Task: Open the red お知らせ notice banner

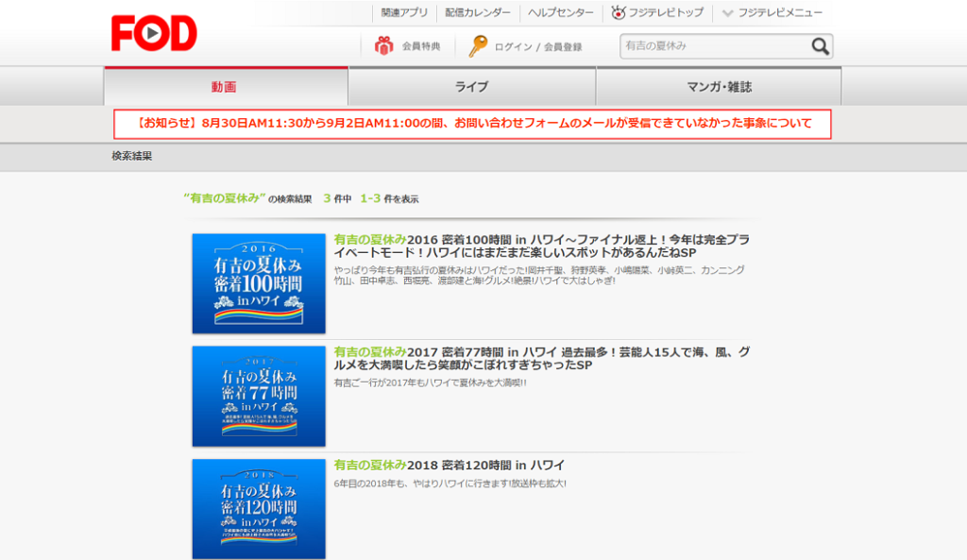Action: pos(472,124)
